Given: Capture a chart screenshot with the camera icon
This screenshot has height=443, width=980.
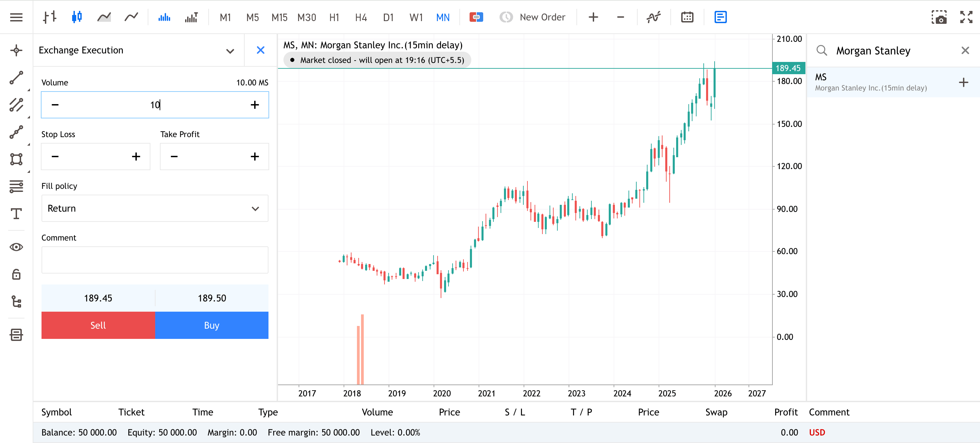Looking at the screenshot, I should [x=940, y=17].
